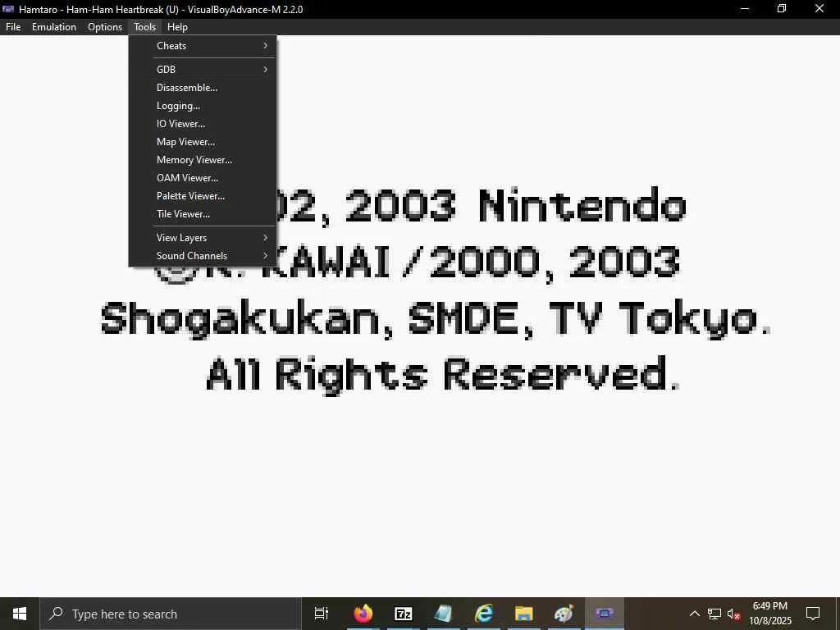Open the Help menu
The image size is (840, 630).
tap(177, 27)
